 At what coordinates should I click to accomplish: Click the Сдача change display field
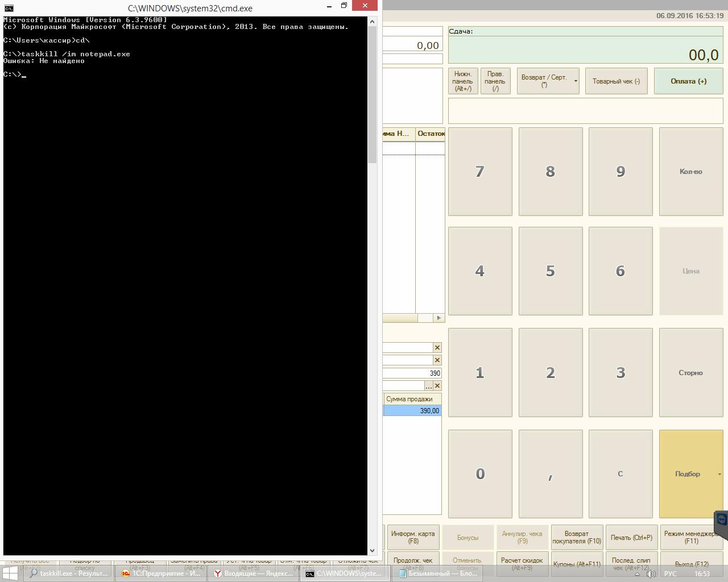586,45
